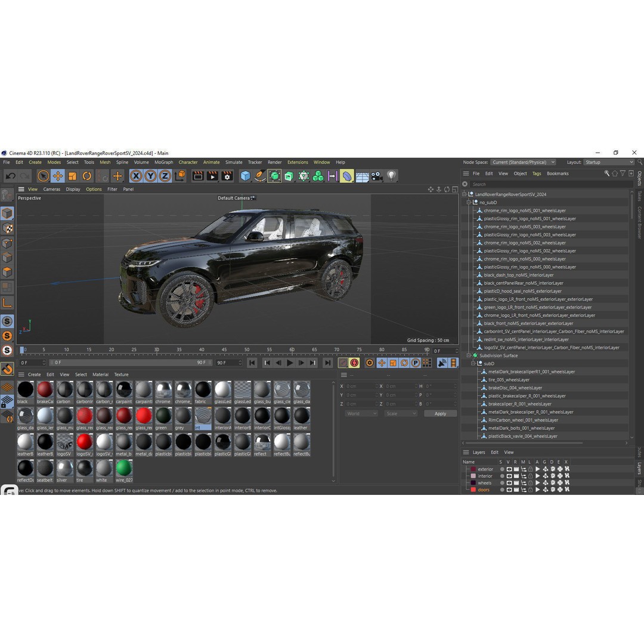Click the Apply button in Coordinates
The height and width of the screenshot is (644, 644).
pyautogui.click(x=440, y=414)
